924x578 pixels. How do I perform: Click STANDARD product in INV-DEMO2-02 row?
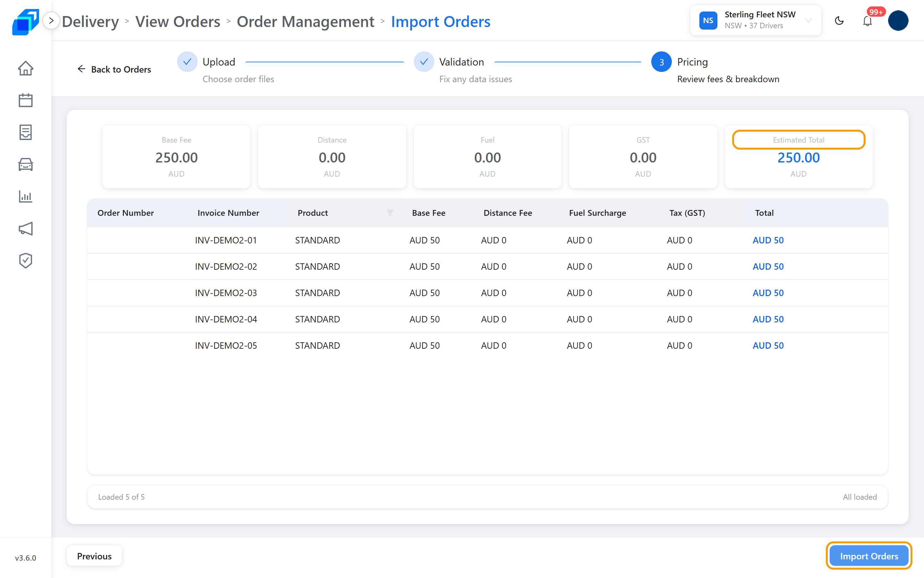(317, 267)
